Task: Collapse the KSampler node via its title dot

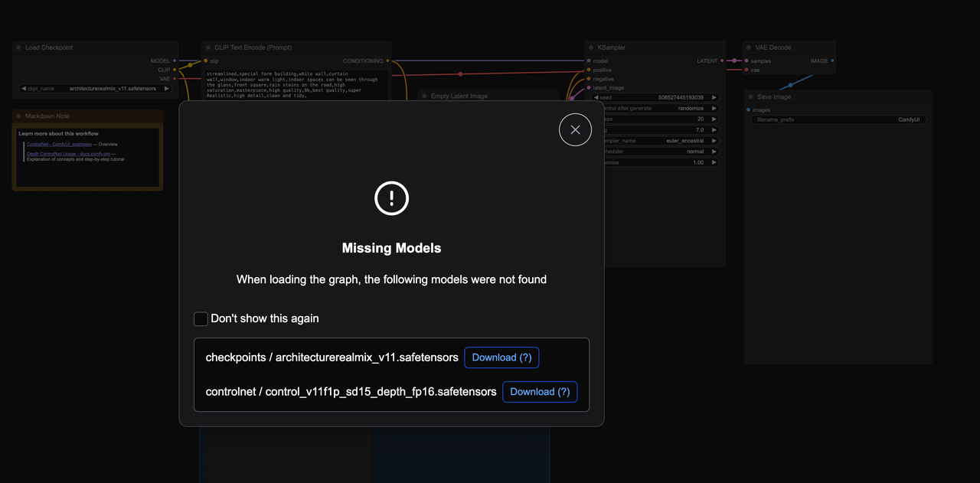Action: point(591,47)
